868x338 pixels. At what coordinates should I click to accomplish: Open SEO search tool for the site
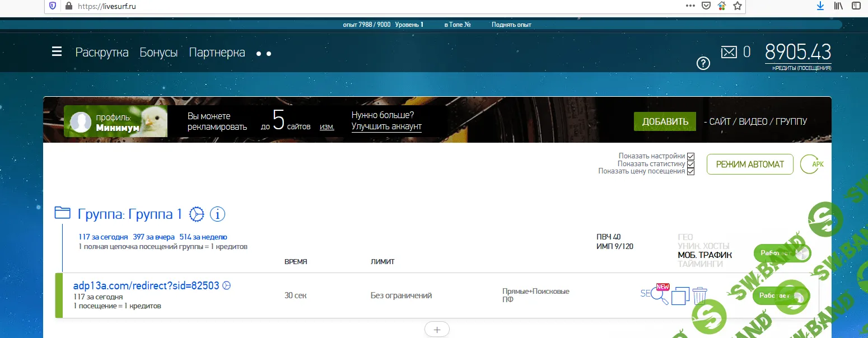click(655, 295)
